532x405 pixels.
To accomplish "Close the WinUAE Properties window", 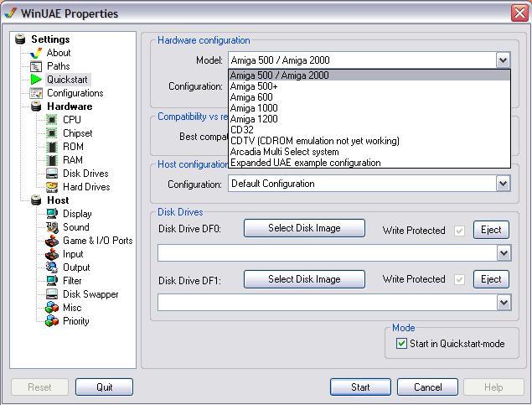I will click(519, 13).
